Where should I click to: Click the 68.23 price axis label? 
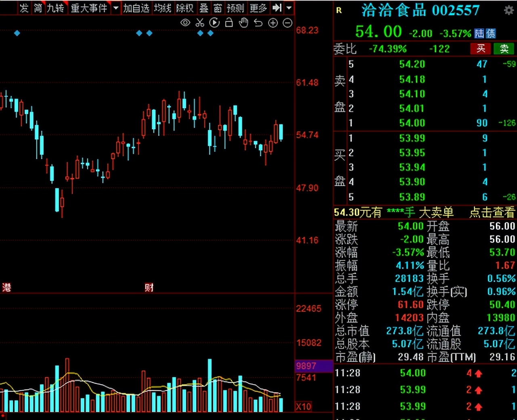(307, 30)
